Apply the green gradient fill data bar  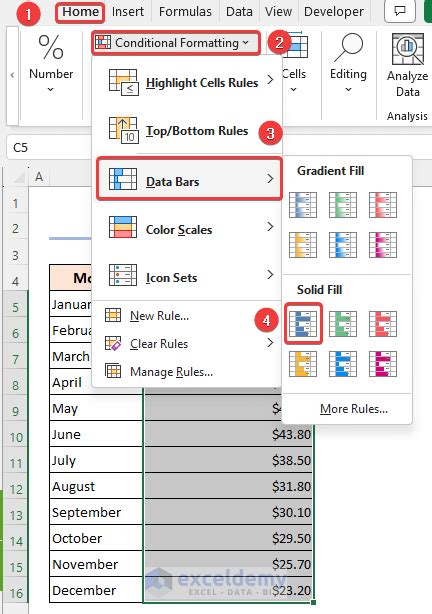(343, 205)
